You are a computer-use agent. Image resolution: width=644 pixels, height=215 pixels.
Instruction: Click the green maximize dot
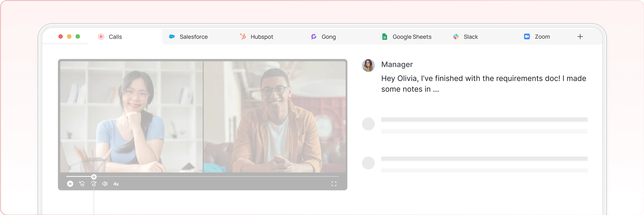point(78,36)
